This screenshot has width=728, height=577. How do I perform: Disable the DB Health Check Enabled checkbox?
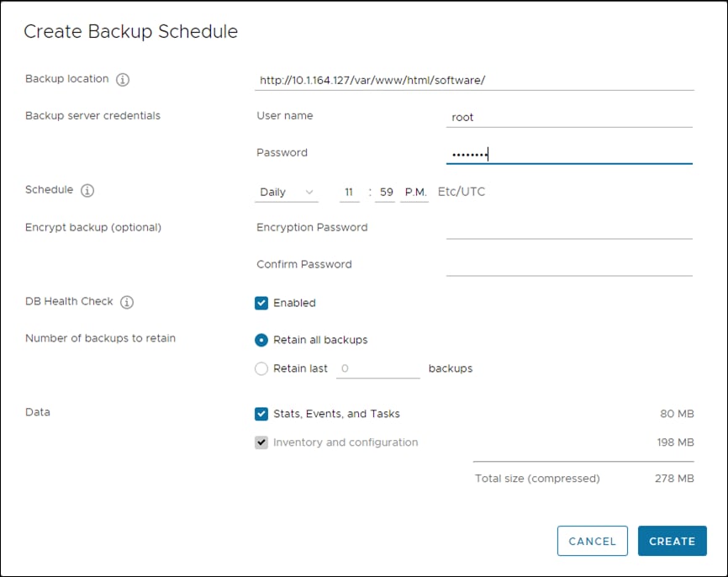(261, 303)
